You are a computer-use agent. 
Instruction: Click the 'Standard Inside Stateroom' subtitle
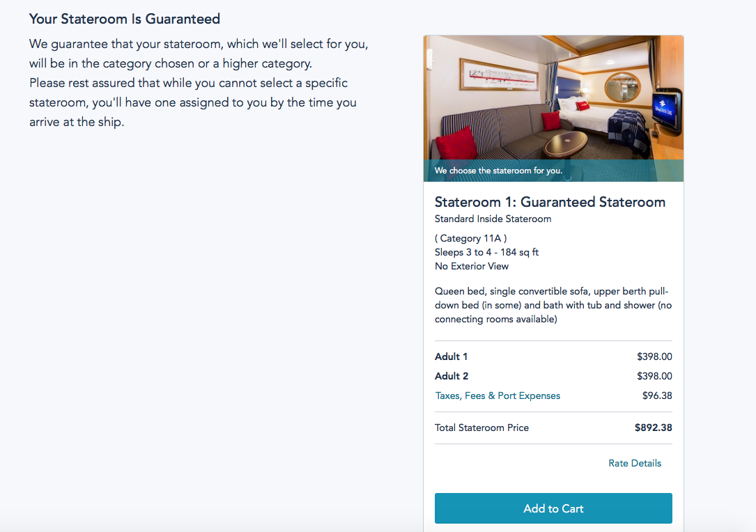[493, 219]
